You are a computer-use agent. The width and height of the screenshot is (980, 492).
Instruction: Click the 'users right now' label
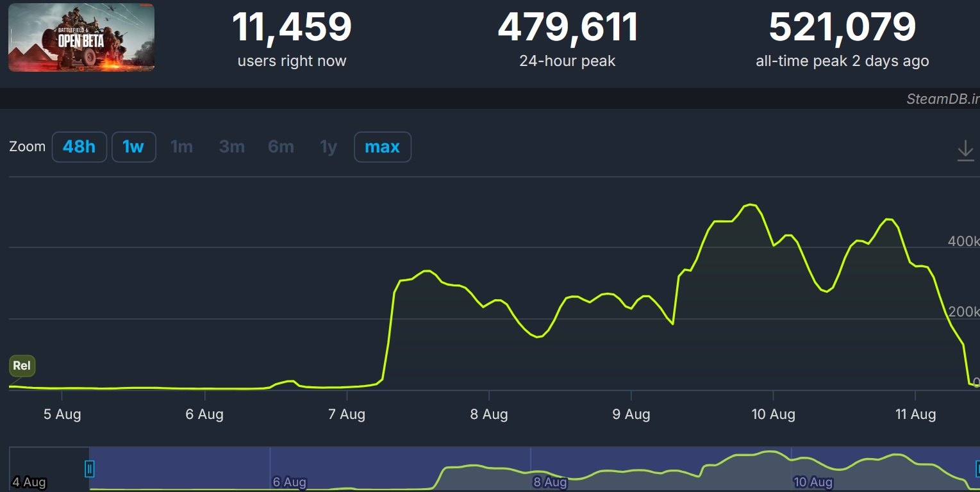(292, 61)
